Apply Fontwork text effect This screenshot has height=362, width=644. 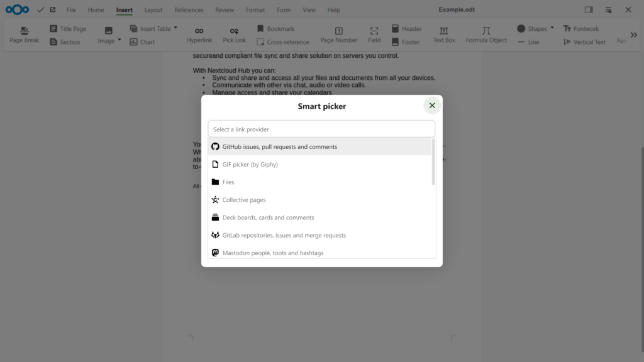click(x=580, y=28)
